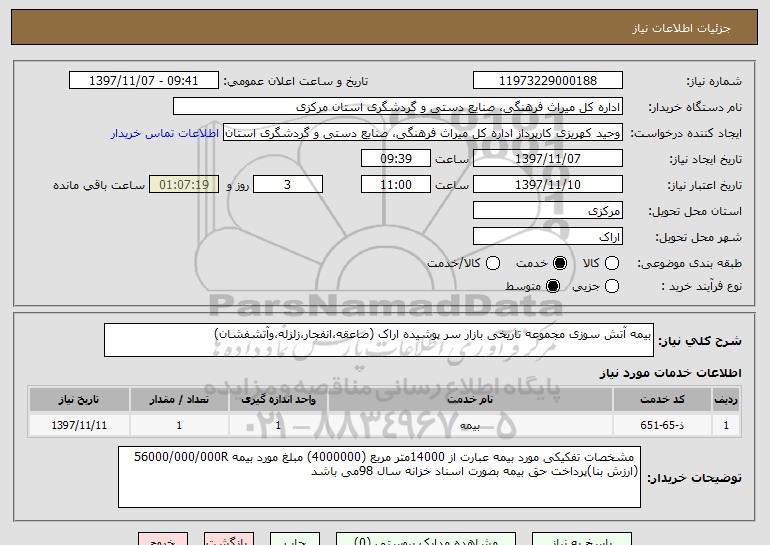The image size is (770, 545).
Task: Click the خروج exit button
Action: [163, 539]
